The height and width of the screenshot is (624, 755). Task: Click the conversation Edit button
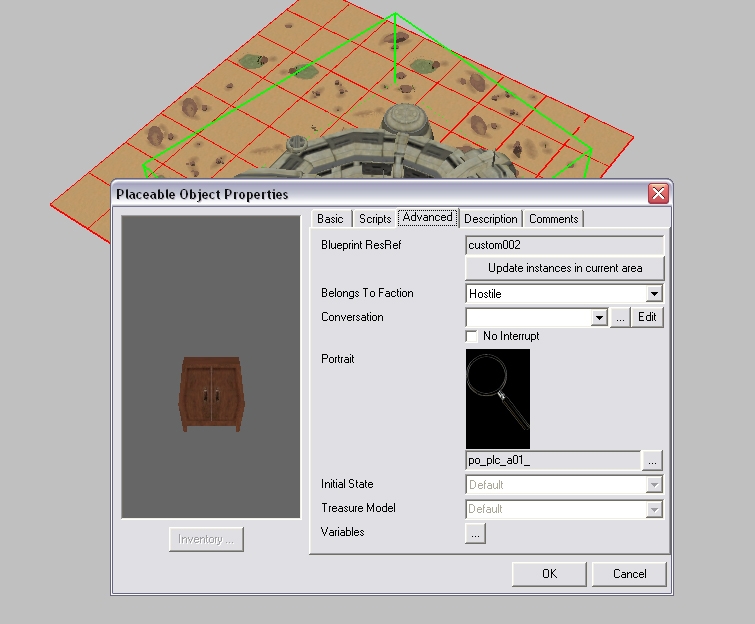pos(648,317)
